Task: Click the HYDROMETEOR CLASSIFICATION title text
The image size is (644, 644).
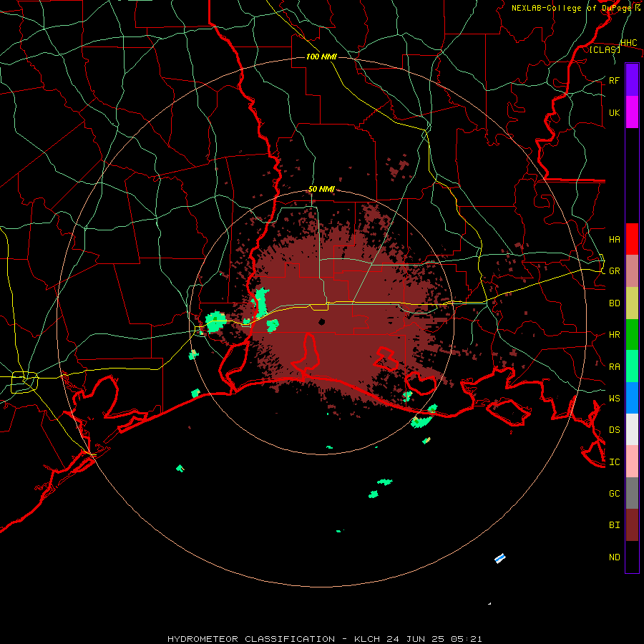Action: (x=251, y=639)
